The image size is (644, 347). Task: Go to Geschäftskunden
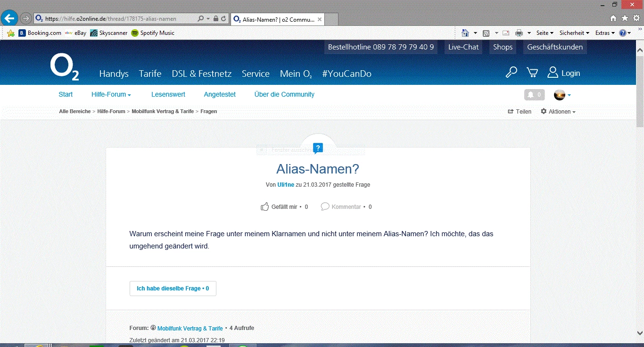click(555, 47)
